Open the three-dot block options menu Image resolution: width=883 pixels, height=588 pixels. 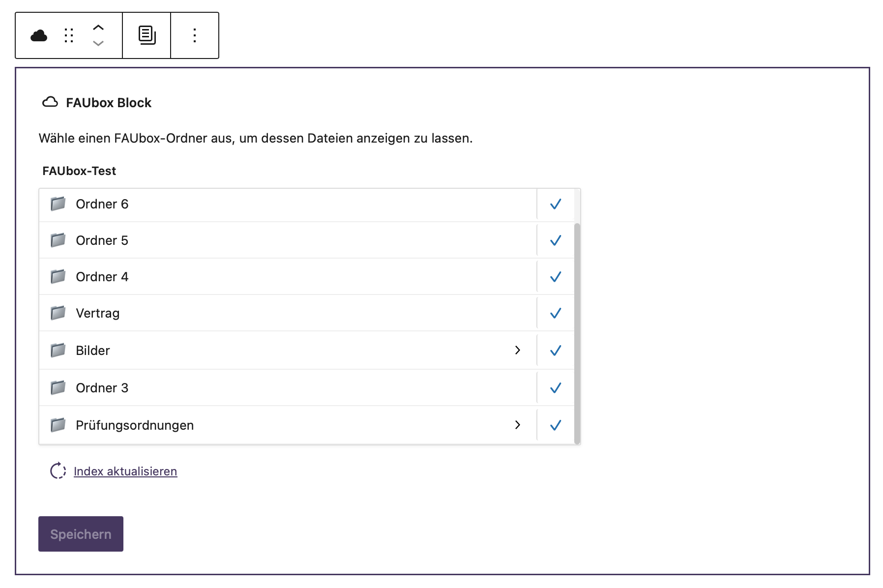click(x=195, y=35)
